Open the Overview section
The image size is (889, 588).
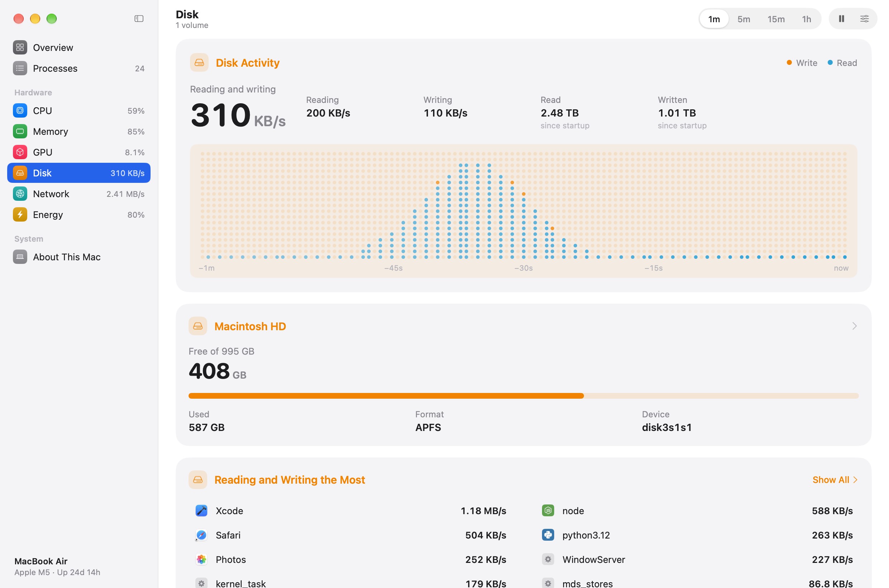point(79,48)
